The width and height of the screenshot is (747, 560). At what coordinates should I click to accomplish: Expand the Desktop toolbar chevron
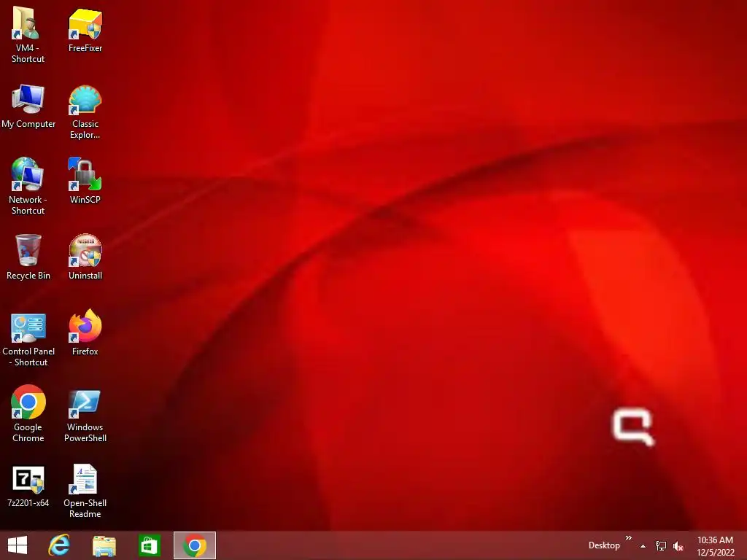click(x=628, y=538)
